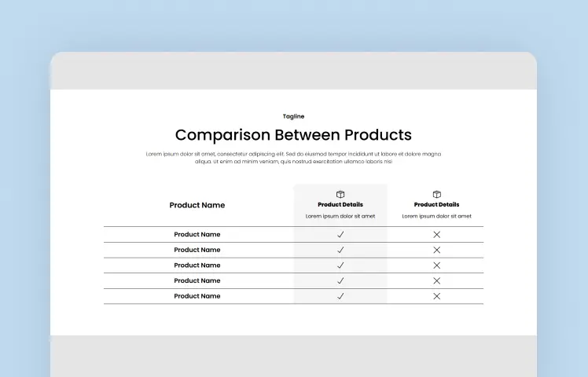Click the box icon in the highlighted column
The height and width of the screenshot is (377, 588).
(x=340, y=194)
